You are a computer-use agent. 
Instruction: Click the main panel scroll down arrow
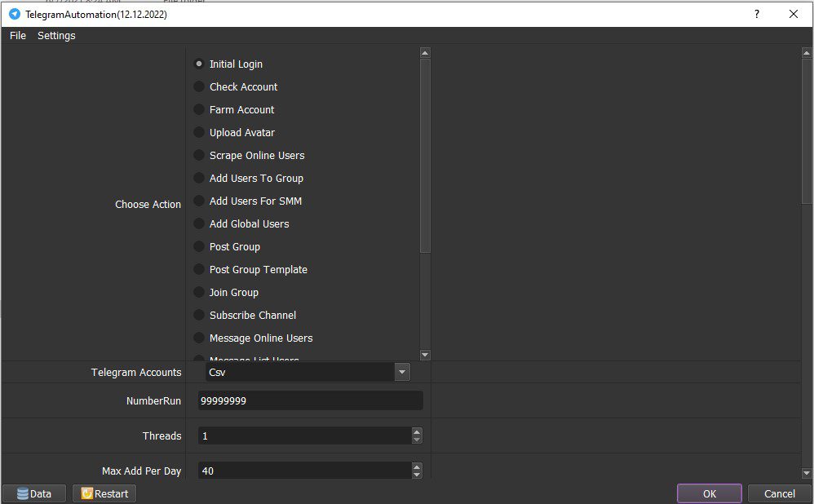tap(807, 473)
